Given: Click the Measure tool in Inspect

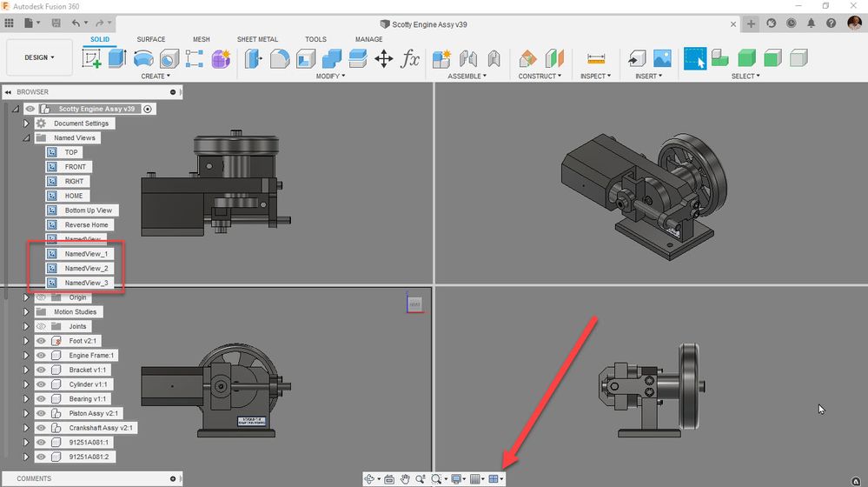Looking at the screenshot, I should coord(596,58).
